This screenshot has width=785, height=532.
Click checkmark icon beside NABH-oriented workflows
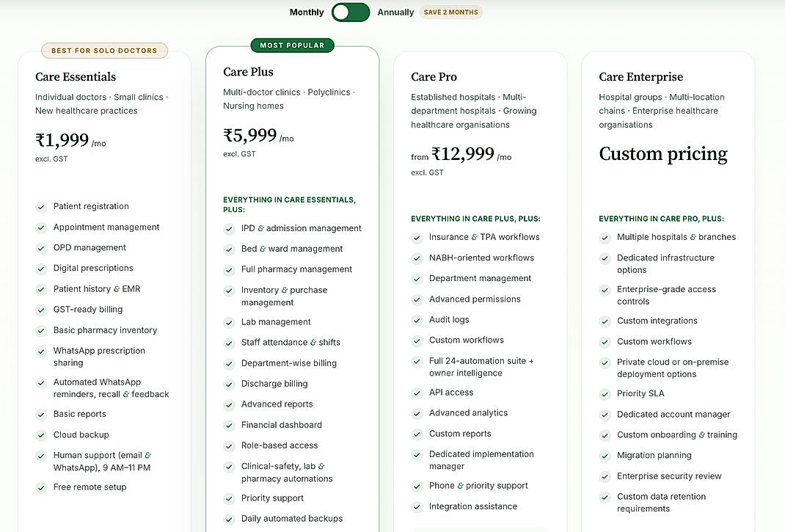tap(417, 258)
